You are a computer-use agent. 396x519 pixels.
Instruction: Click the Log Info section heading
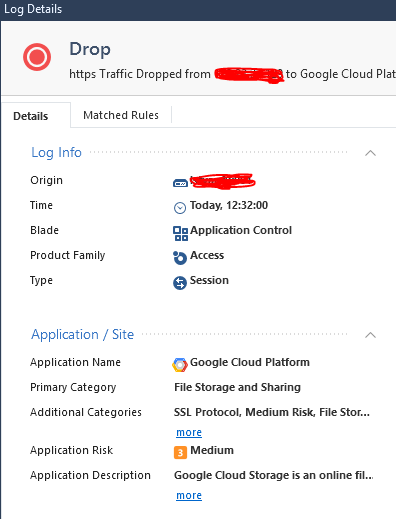(56, 153)
